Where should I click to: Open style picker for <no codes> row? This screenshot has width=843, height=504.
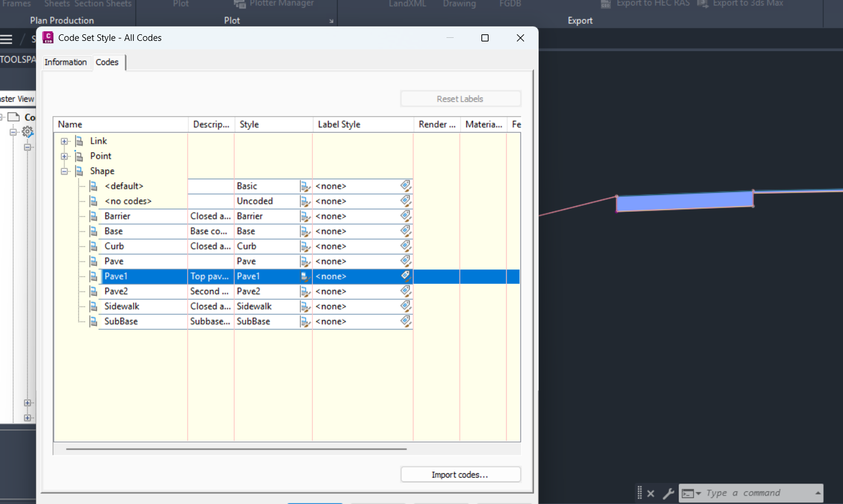click(305, 201)
